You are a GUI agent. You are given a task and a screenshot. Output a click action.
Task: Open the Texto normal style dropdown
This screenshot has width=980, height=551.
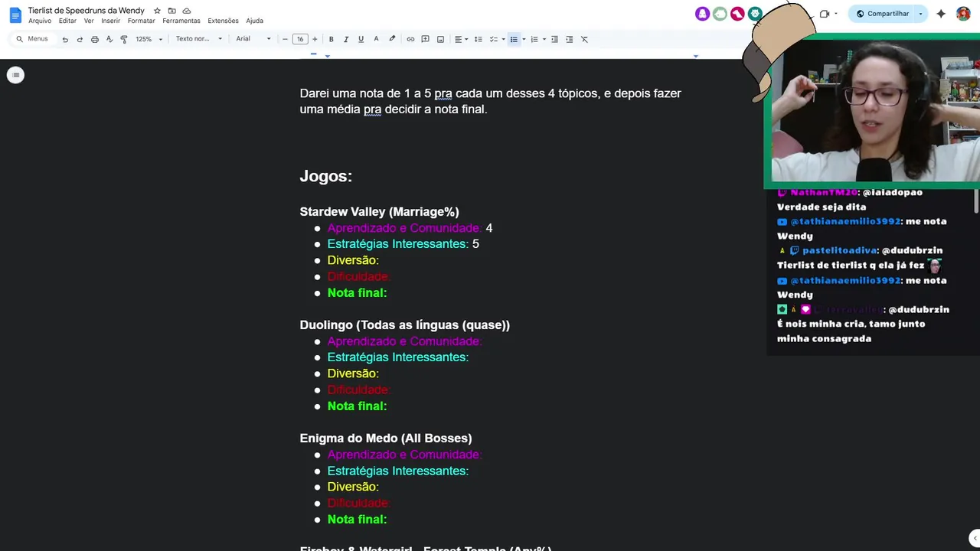(x=198, y=39)
